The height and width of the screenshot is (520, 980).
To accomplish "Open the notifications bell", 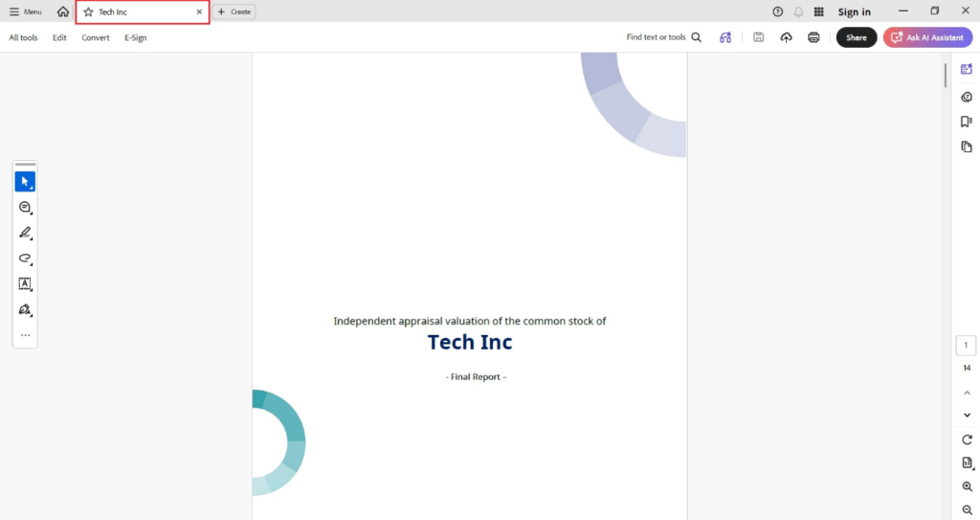I will [798, 11].
